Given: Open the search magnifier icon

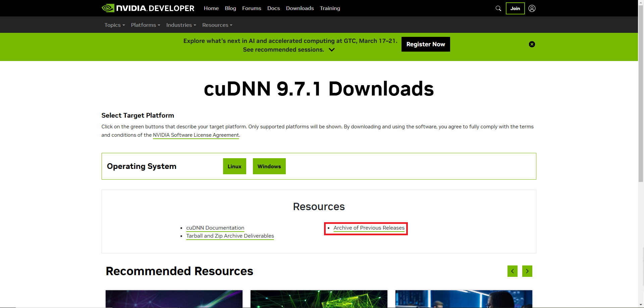Looking at the screenshot, I should point(498,8).
